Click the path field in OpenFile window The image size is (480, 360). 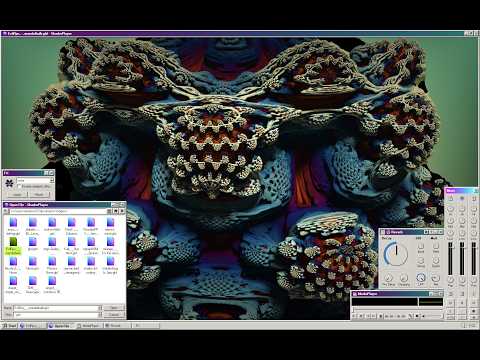(58, 211)
